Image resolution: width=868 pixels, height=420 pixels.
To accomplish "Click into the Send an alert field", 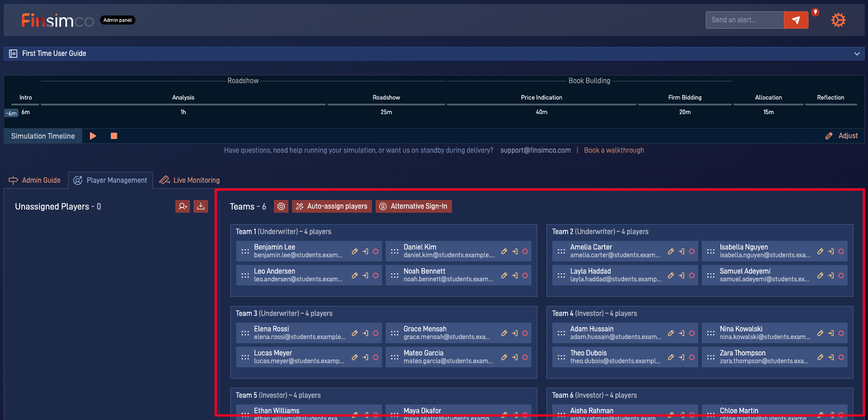I will coord(745,20).
